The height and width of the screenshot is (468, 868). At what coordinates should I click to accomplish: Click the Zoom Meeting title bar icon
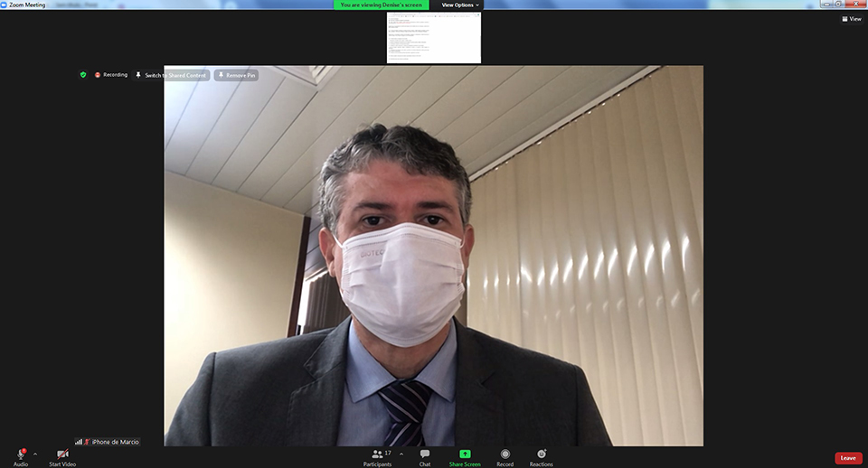[5, 5]
